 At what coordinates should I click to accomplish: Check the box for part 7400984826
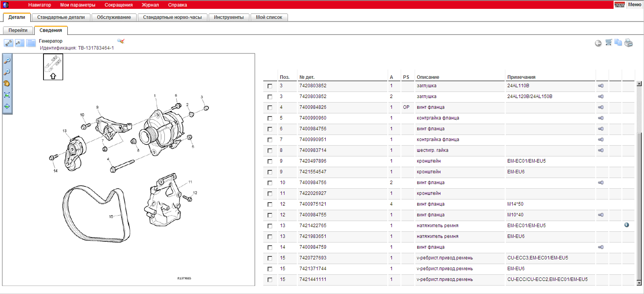coord(270,107)
